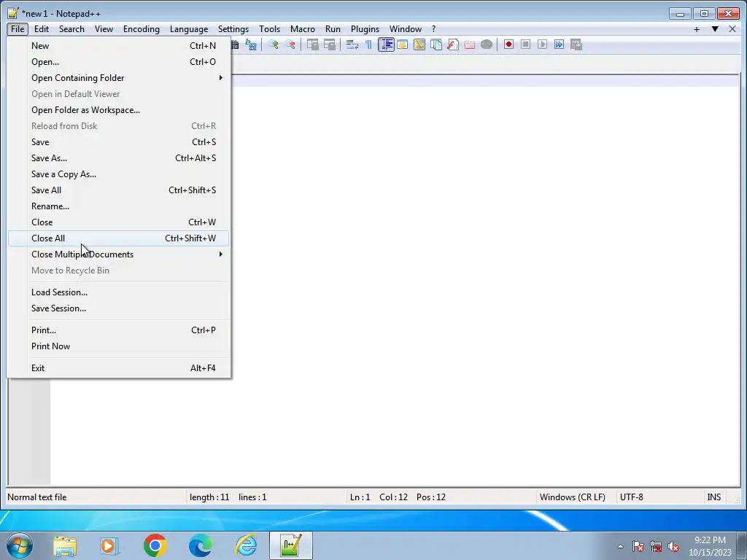Open the Run menu

coord(333,29)
